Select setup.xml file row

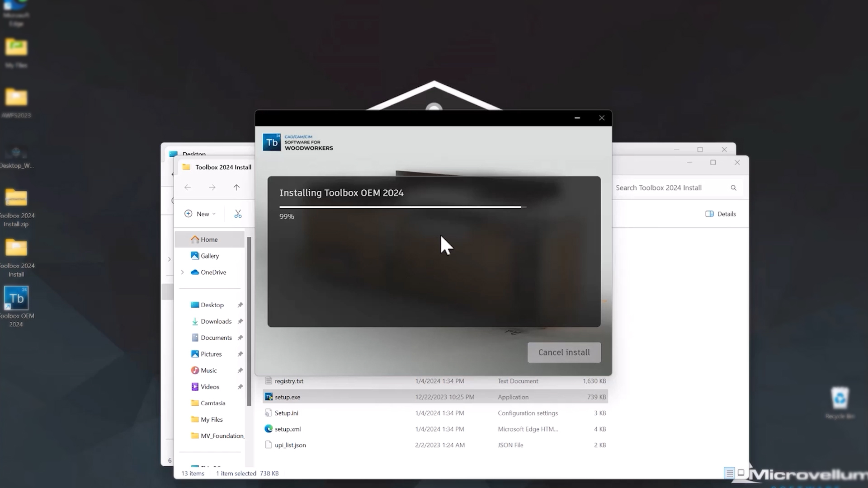435,429
